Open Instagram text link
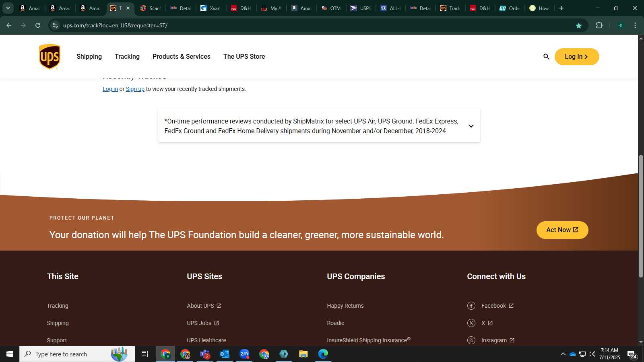This screenshot has height=362, width=644. (x=498, y=340)
